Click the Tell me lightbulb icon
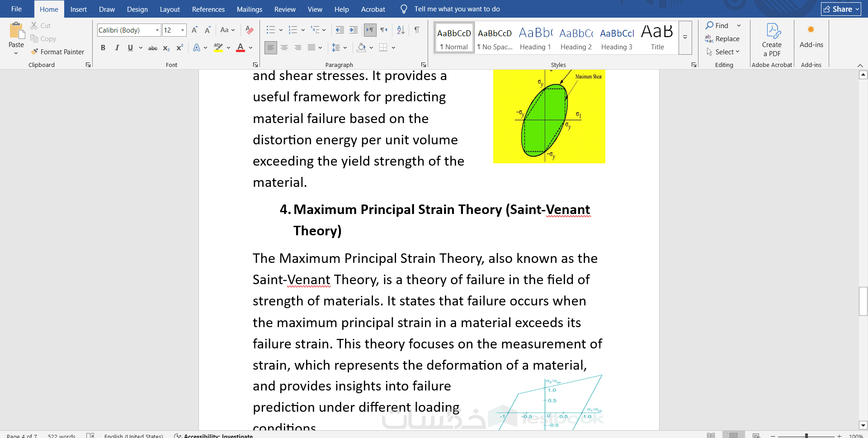 coord(404,9)
